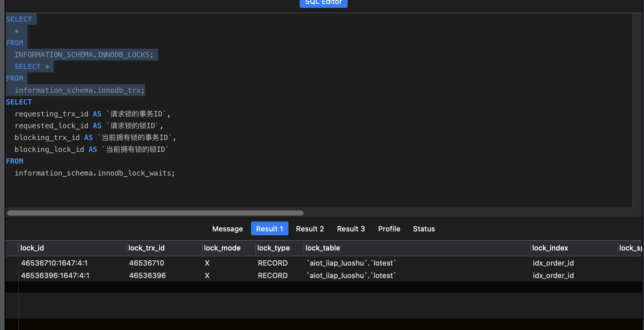Select lock_trx_id value 46536396
The width and height of the screenshot is (644, 330).
(147, 275)
